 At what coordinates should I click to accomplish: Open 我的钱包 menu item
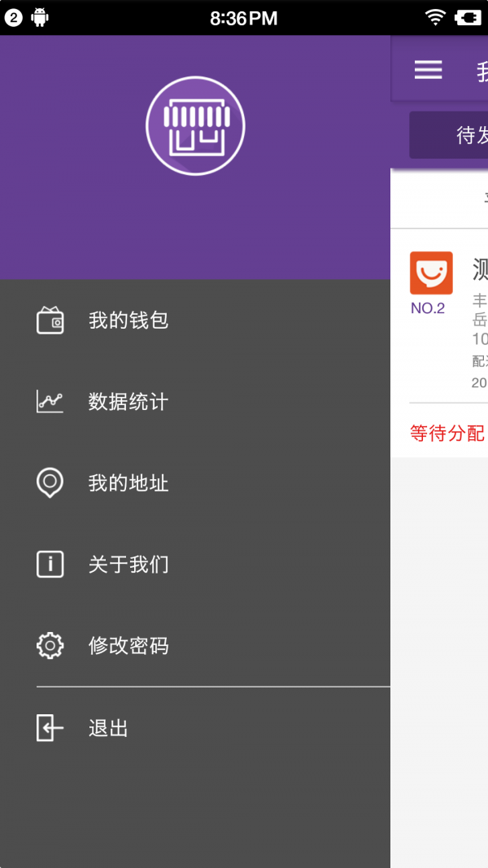click(x=129, y=321)
